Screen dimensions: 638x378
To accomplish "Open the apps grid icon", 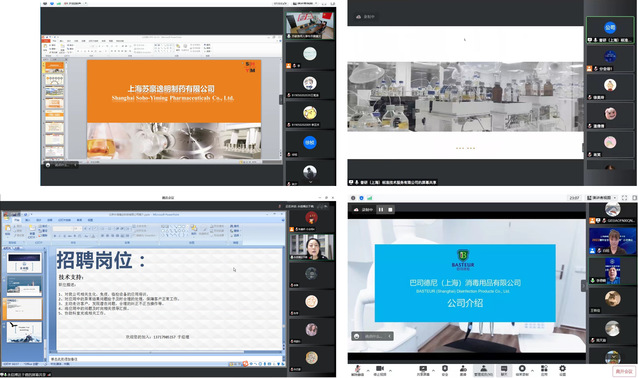I will 544,370.
